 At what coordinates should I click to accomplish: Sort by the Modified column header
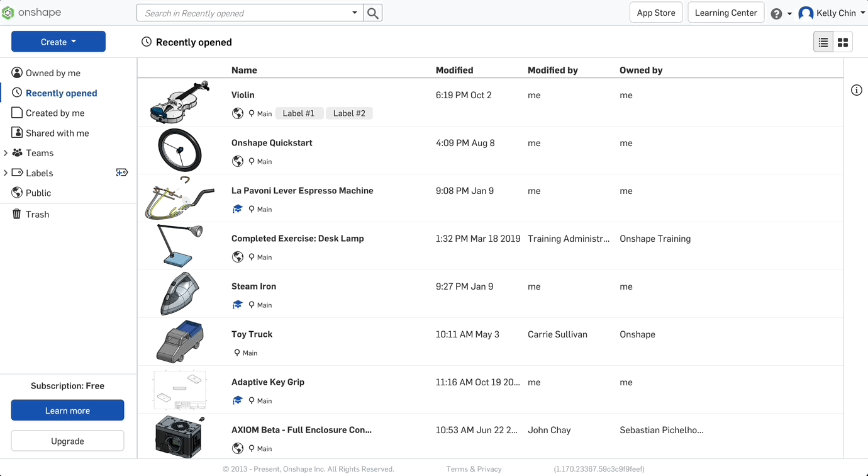[x=454, y=70]
